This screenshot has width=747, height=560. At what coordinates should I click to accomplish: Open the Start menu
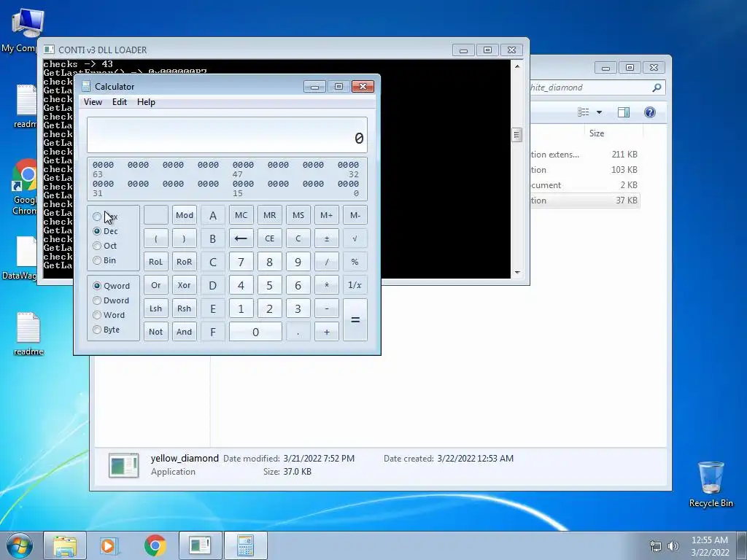[19, 545]
